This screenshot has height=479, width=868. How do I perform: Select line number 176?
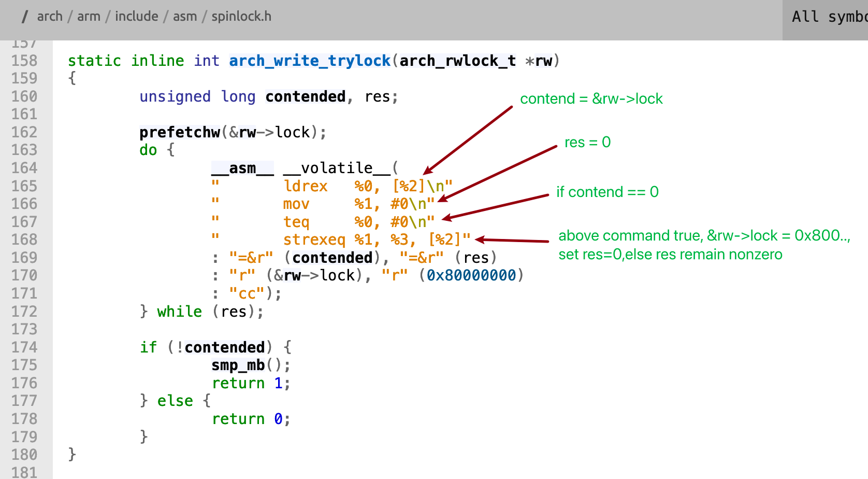tap(24, 383)
